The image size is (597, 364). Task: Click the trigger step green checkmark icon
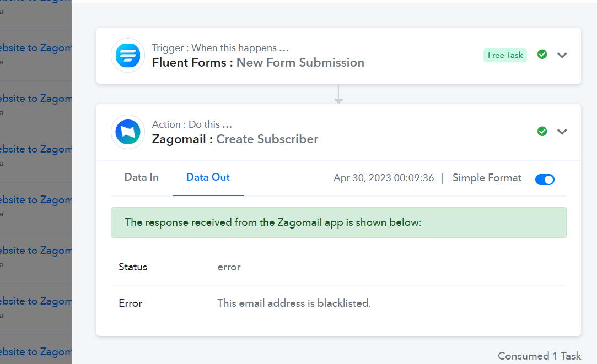pos(542,55)
